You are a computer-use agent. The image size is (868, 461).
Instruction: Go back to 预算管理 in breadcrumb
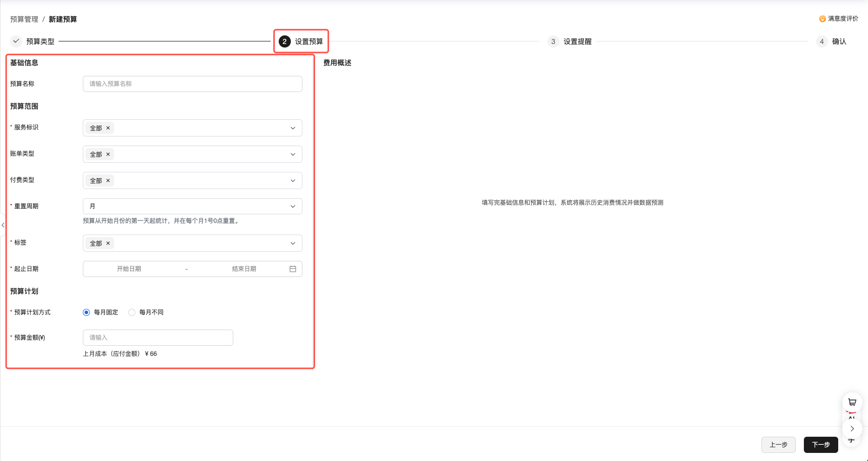pos(24,19)
